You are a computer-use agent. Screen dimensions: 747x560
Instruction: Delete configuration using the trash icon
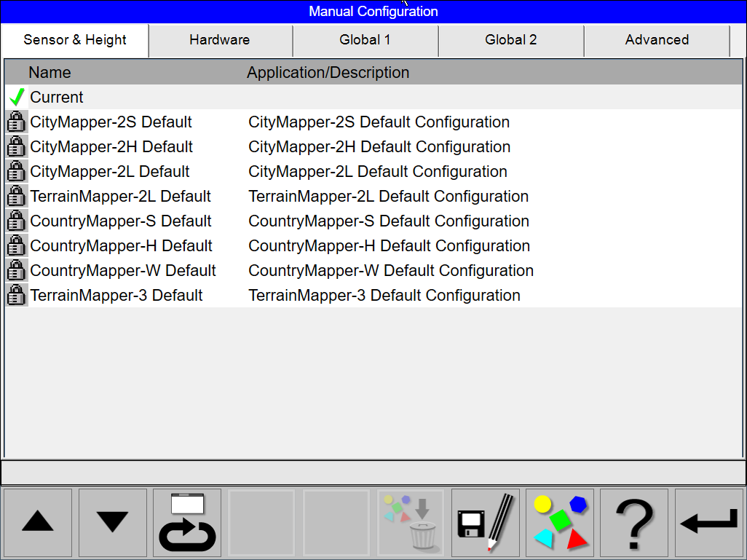(x=410, y=523)
